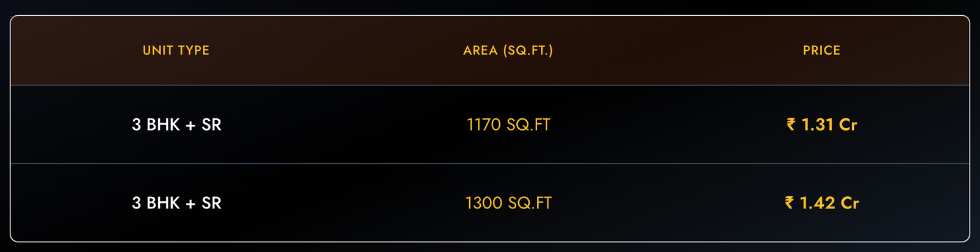The height and width of the screenshot is (252, 980).
Task: Click the Cr suffix after 1.31
Action: [x=848, y=124]
